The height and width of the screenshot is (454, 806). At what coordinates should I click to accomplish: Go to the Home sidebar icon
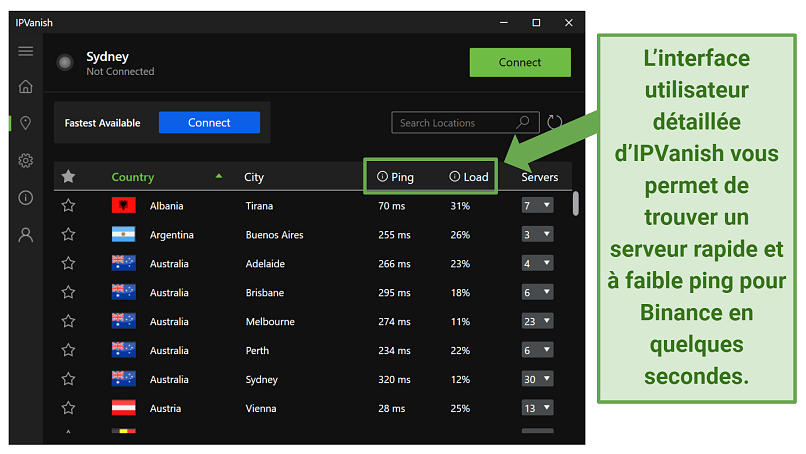coord(26,86)
